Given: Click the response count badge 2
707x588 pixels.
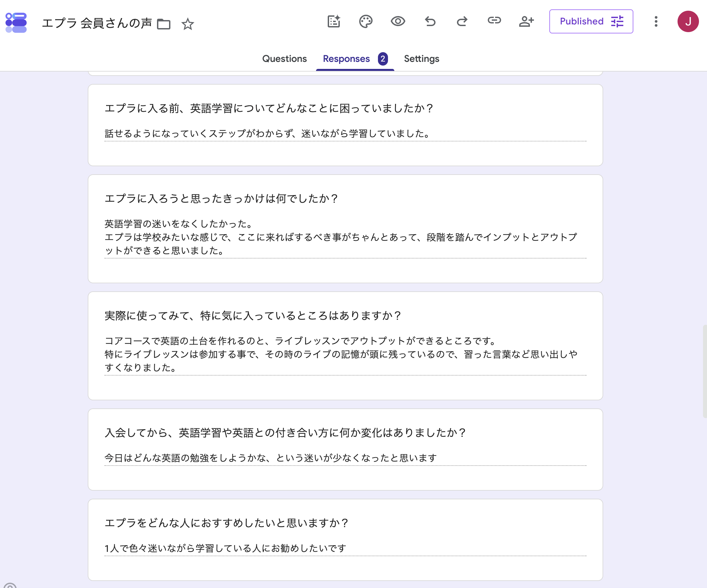Looking at the screenshot, I should click(382, 59).
